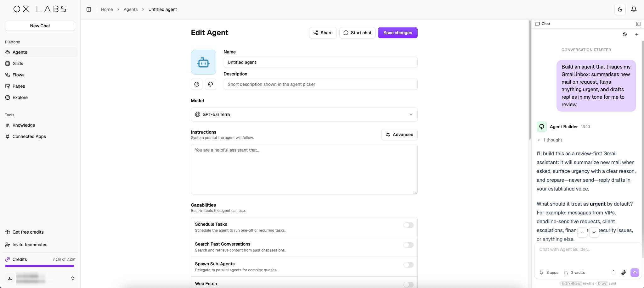Click the JJ user avatar
This screenshot has height=288, width=644.
pos(10,278)
